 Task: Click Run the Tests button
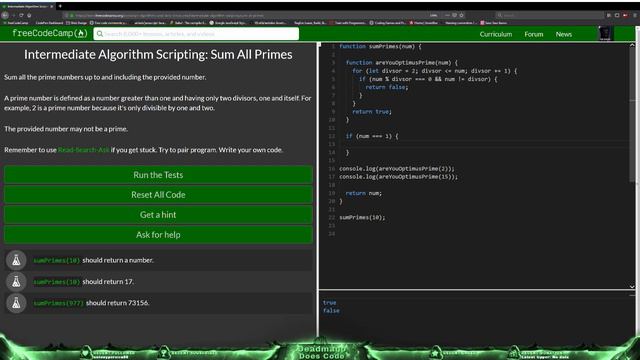158,175
